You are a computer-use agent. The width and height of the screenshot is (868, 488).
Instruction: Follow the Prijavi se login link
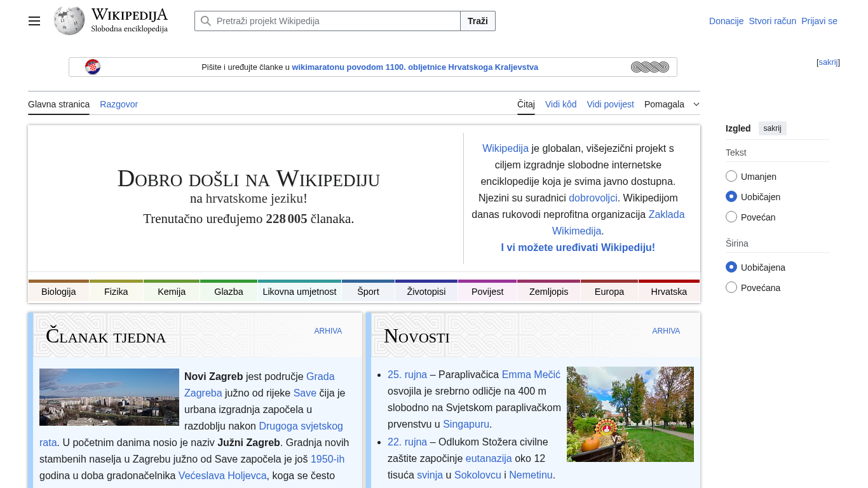tap(819, 21)
